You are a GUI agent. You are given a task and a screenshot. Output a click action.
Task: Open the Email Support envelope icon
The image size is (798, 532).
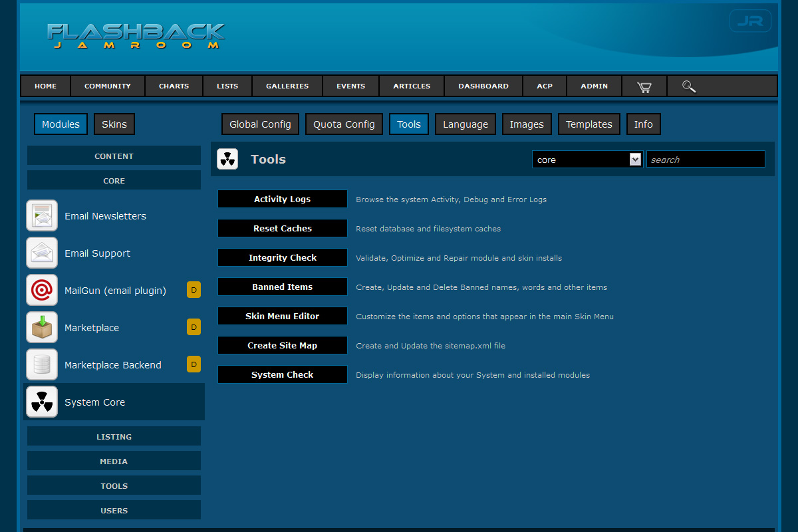click(x=42, y=253)
